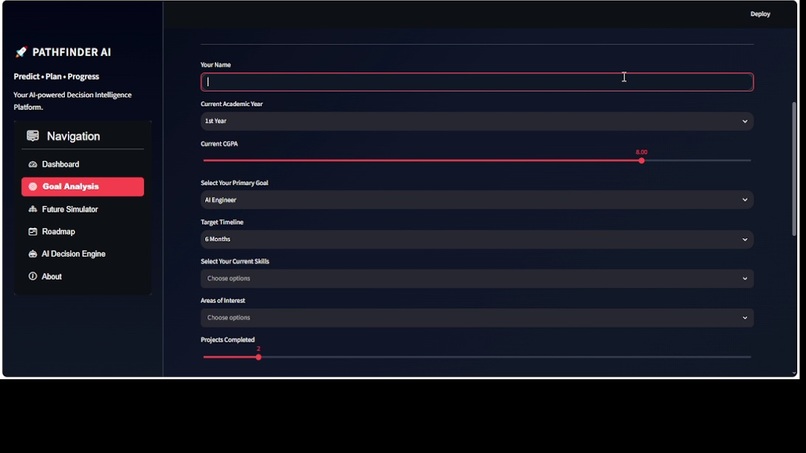The image size is (806, 453).
Task: Go to Future Simulator
Action: (83, 209)
